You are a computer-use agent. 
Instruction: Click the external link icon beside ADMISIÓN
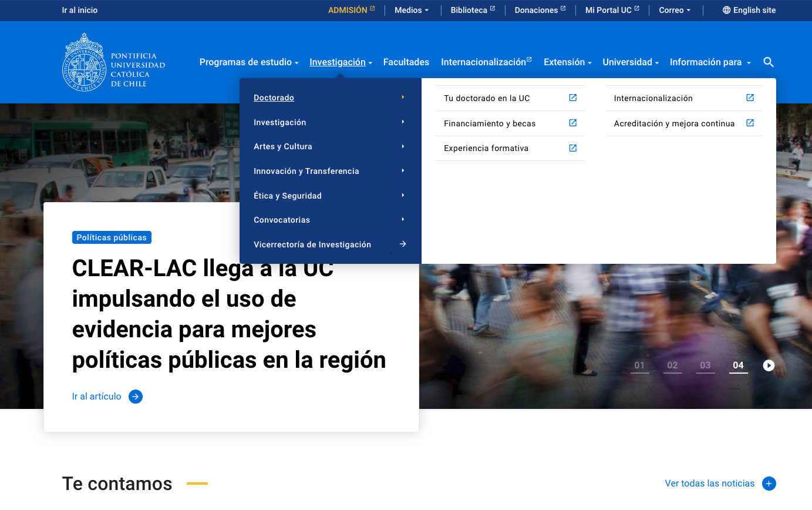(372, 9)
